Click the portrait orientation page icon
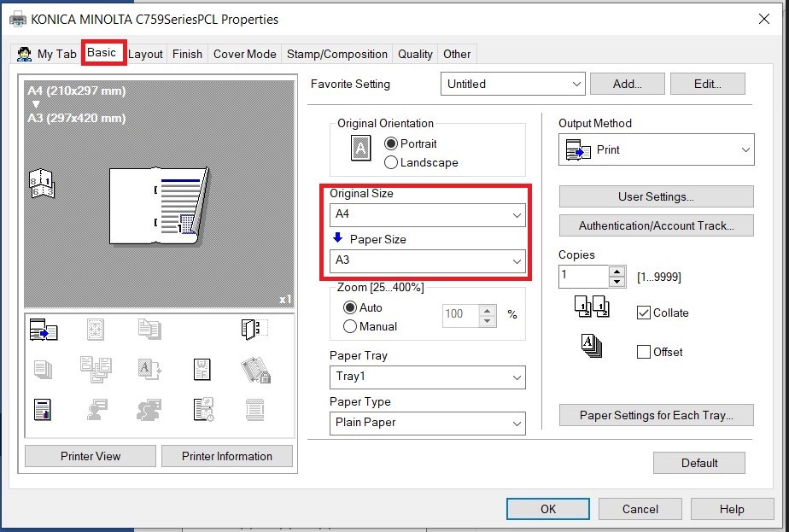Image resolution: width=789 pixels, height=532 pixels. coord(360,149)
